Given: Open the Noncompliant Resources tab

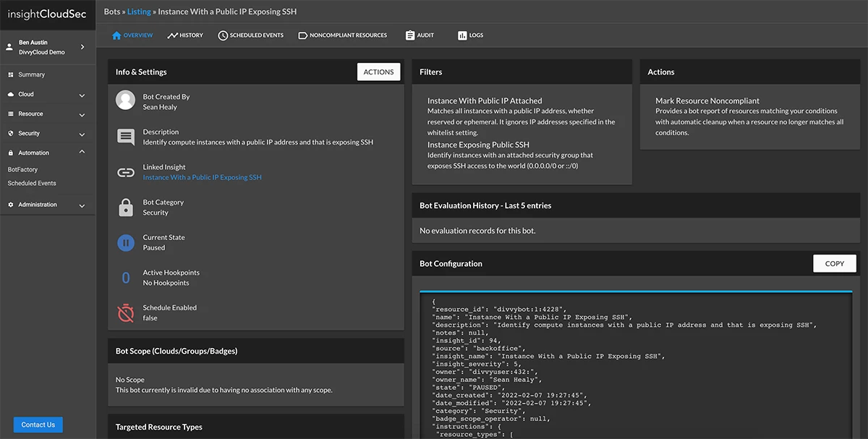Looking at the screenshot, I should tap(342, 35).
